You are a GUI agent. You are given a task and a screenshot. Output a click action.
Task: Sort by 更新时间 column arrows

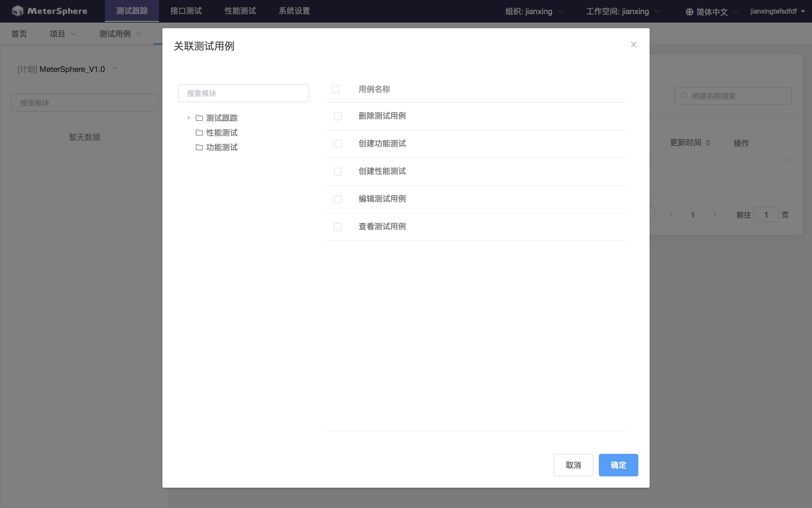coord(708,143)
